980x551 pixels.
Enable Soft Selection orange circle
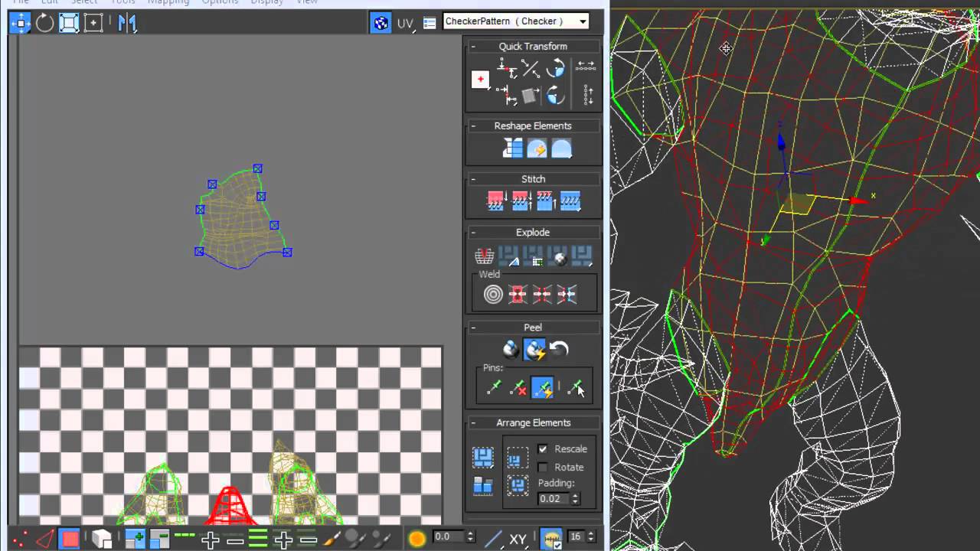pyautogui.click(x=416, y=540)
